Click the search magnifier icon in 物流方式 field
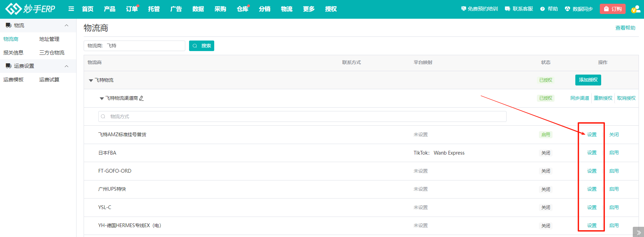Viewport: 644px width, 237px height. [103, 116]
